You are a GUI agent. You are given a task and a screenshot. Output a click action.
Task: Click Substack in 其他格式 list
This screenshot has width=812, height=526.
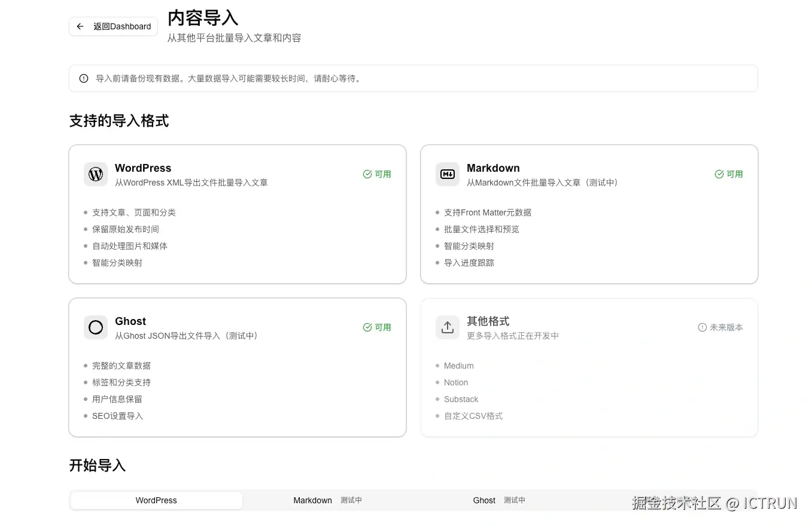461,399
